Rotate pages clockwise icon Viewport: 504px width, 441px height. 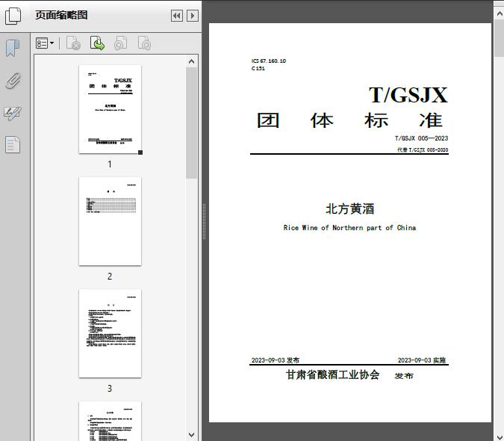(x=144, y=43)
